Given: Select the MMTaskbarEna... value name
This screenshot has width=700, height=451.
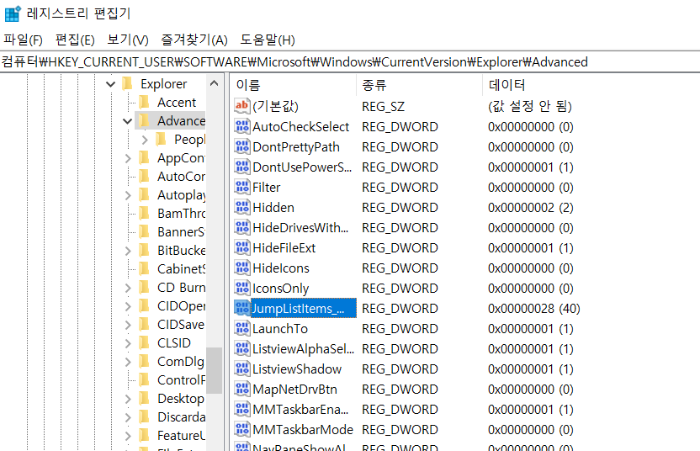Looking at the screenshot, I should tap(300, 409).
